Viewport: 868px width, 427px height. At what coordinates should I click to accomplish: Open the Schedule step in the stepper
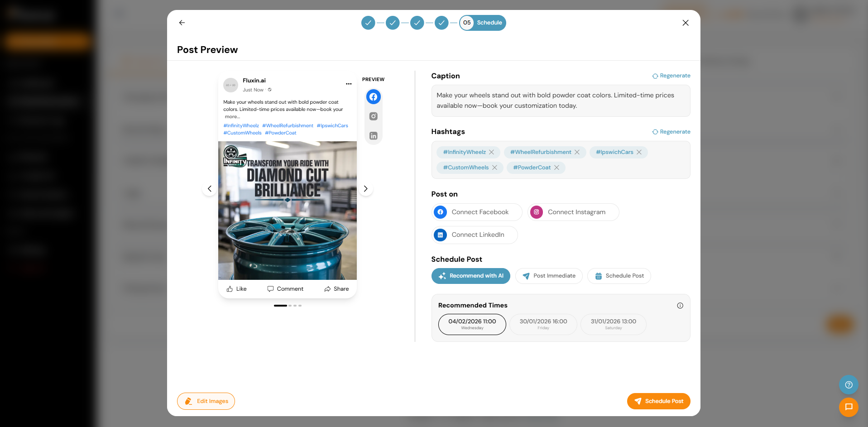pos(482,22)
